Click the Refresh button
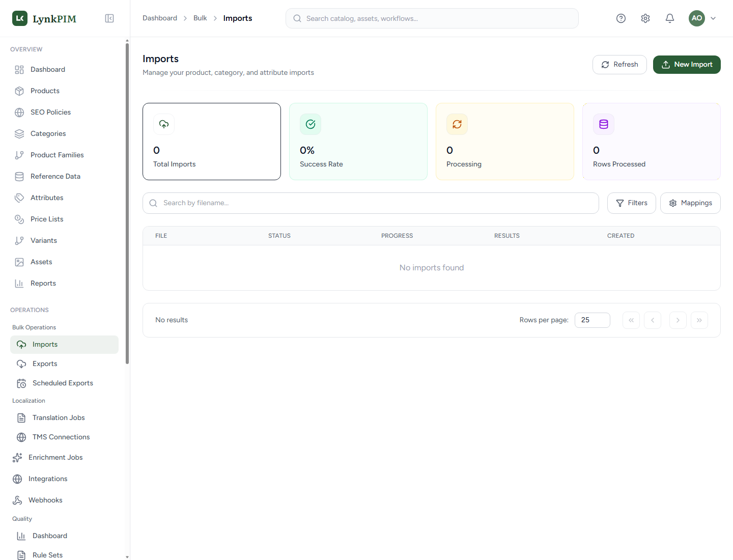Screen dimensions: 733x560 619,65
